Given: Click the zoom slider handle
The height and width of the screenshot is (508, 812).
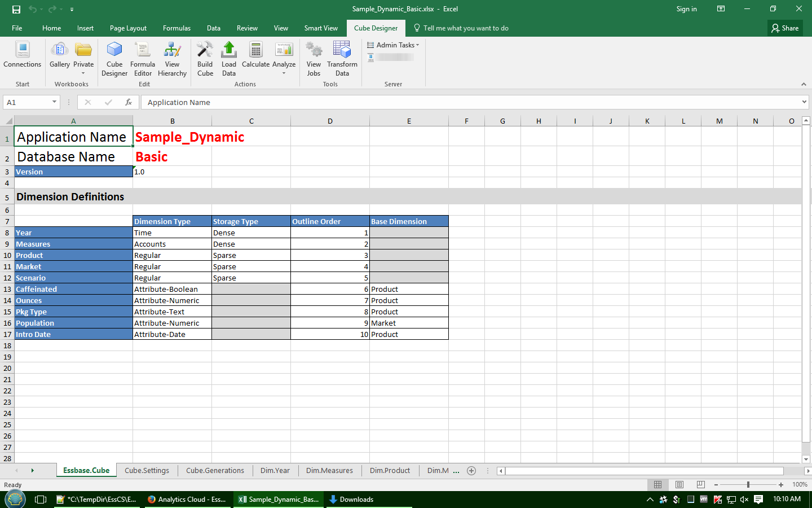Looking at the screenshot, I should (x=748, y=485).
